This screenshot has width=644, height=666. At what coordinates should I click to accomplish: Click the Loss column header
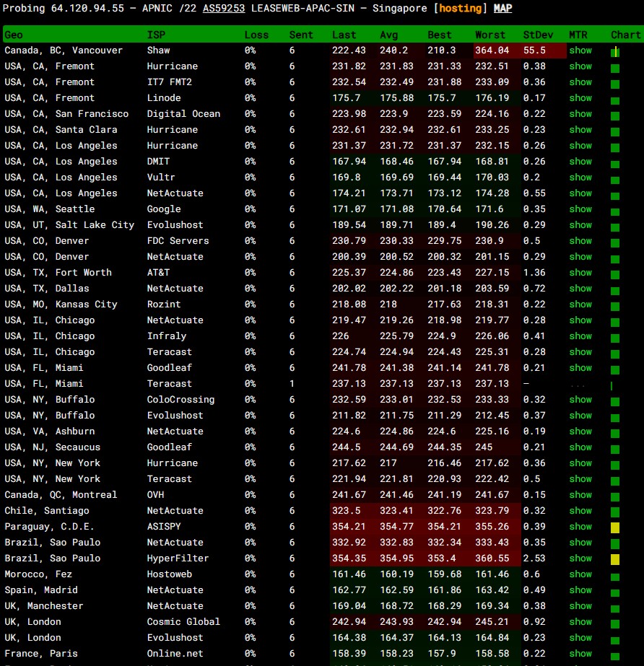[256, 35]
